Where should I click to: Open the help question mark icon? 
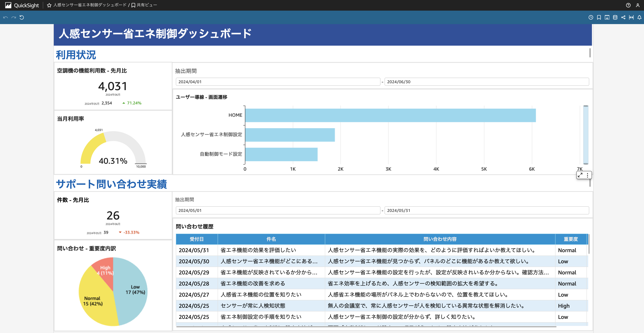click(628, 5)
